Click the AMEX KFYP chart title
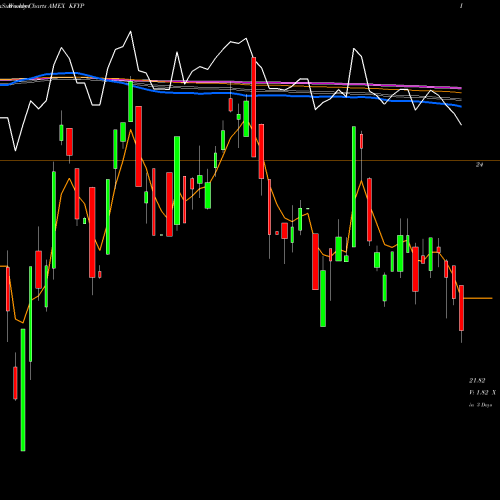The height and width of the screenshot is (500, 500). tap(66, 6)
